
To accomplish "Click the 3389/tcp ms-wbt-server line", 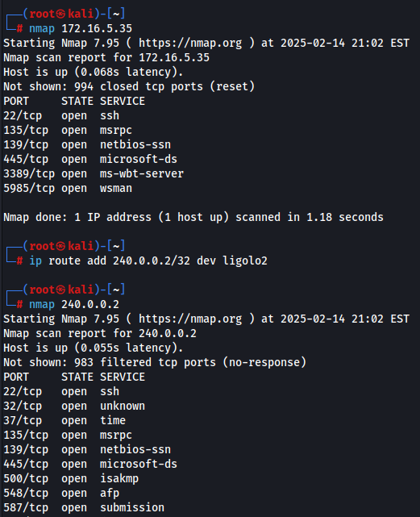I will (94, 173).
